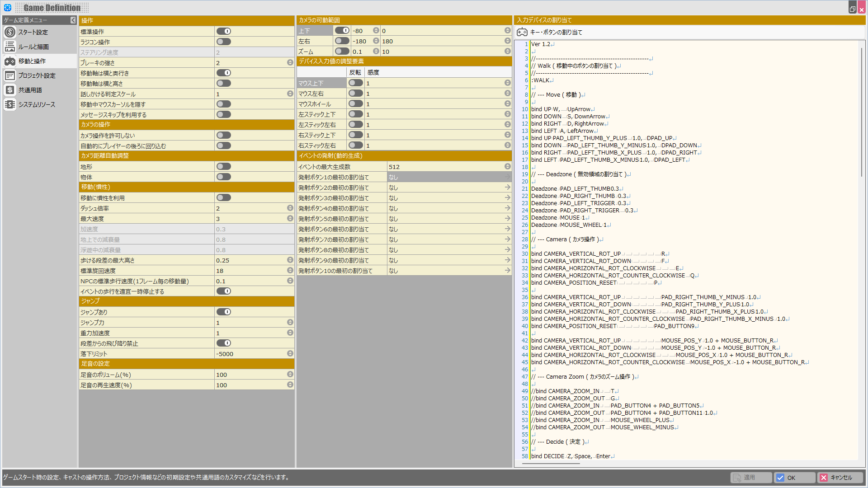Click the gamepad icon beside キー・ボタンの割り当て
868x488 pixels.
(x=522, y=32)
